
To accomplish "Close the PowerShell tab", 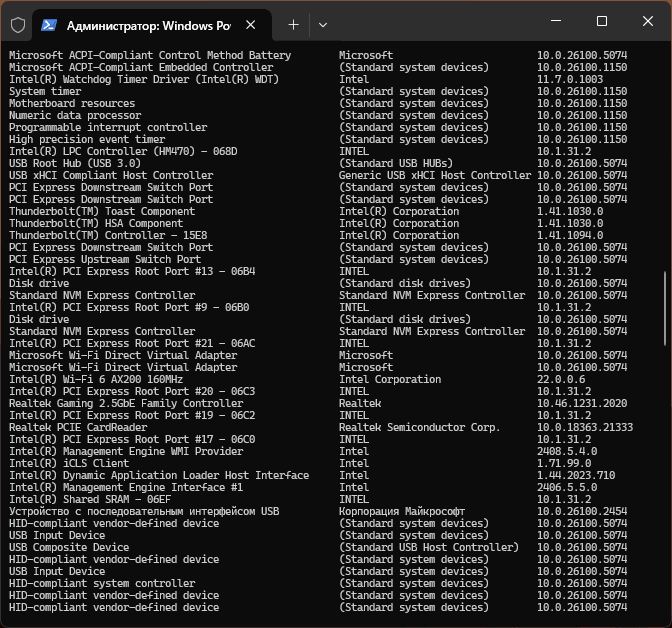I will tap(253, 24).
